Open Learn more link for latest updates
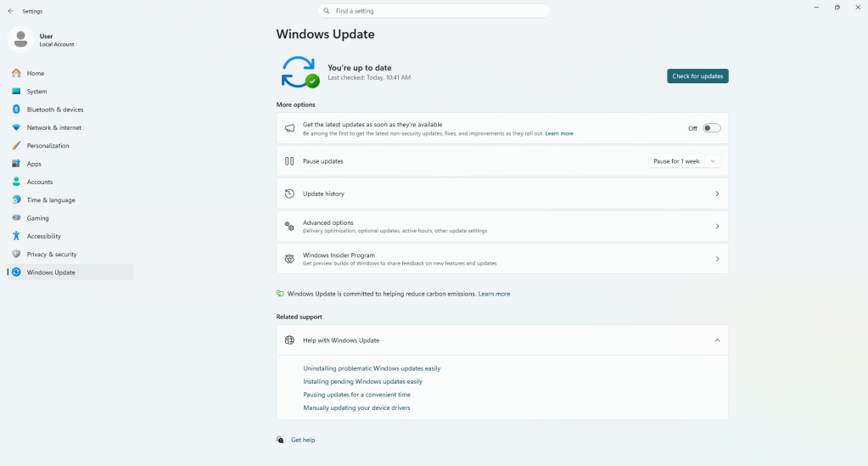868x466 pixels. click(x=559, y=133)
